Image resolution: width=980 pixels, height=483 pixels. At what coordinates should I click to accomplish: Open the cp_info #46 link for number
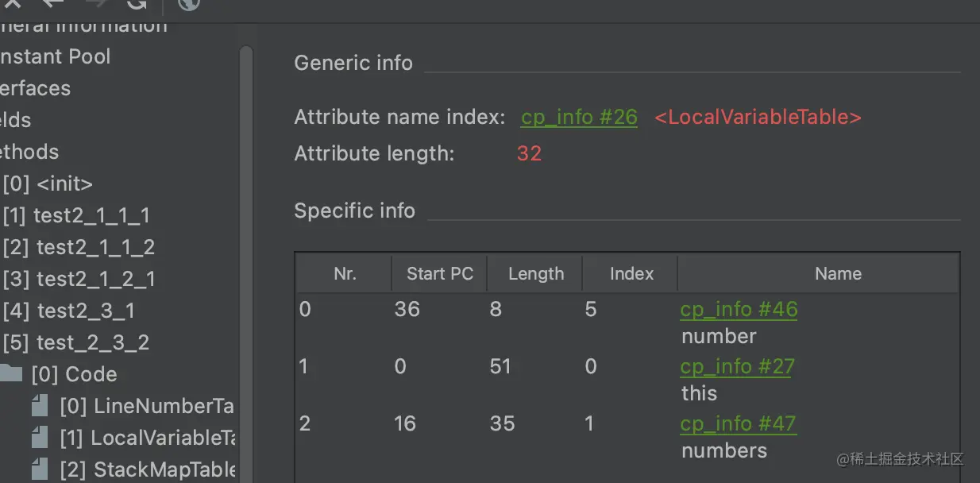pos(739,310)
